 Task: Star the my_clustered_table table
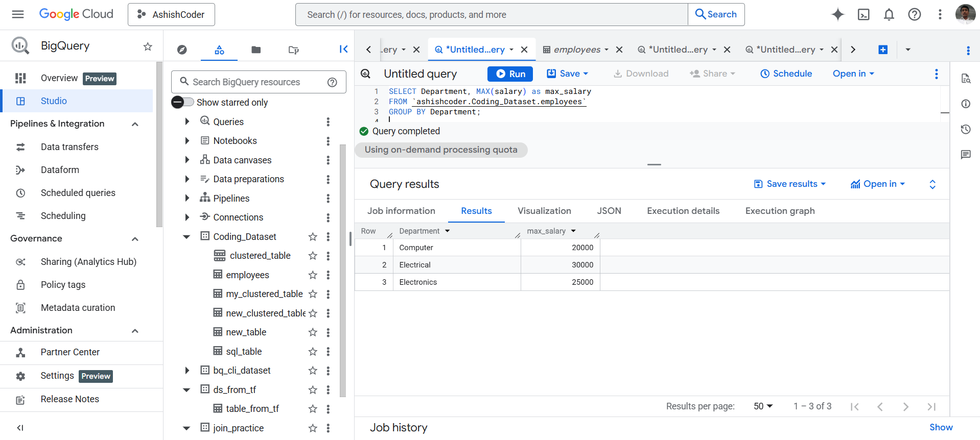click(x=313, y=294)
